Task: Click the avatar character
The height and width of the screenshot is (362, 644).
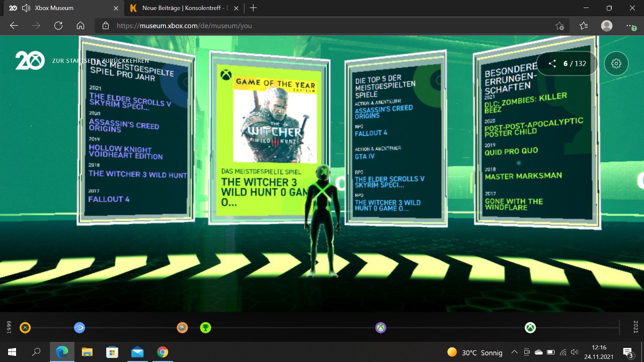Action: point(322,220)
